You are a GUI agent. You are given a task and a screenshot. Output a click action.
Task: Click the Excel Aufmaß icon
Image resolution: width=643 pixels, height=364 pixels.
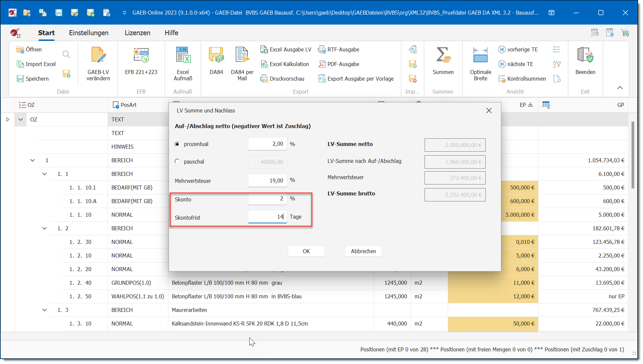coord(183,55)
